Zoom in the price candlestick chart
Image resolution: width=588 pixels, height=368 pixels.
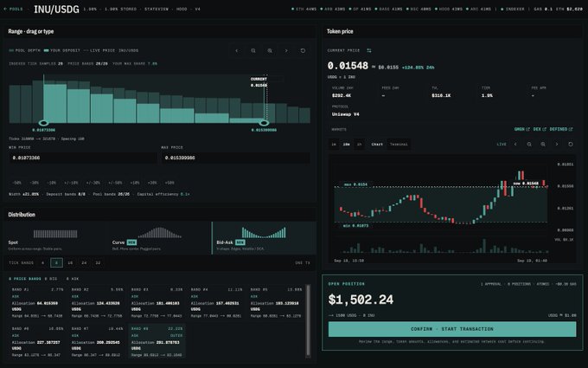(x=543, y=145)
